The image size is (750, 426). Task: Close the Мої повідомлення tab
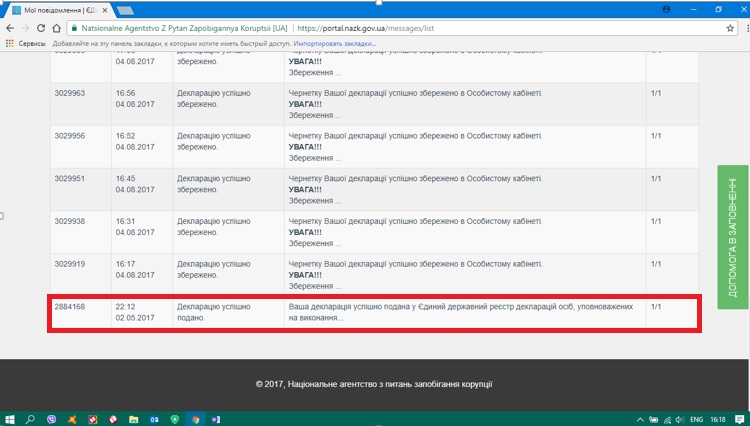tap(103, 9)
